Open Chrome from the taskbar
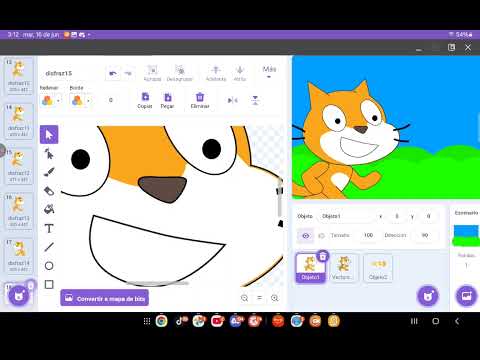This screenshot has width=480, height=360. [162, 321]
